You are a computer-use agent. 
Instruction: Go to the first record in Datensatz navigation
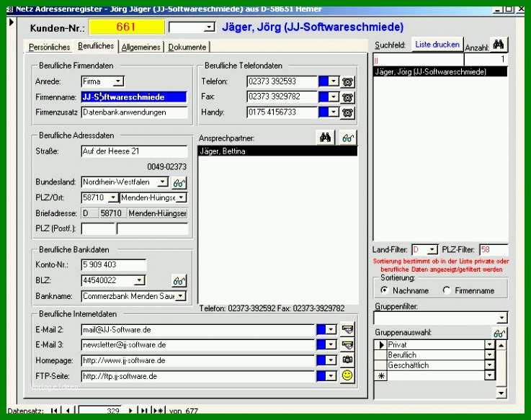[x=54, y=411]
